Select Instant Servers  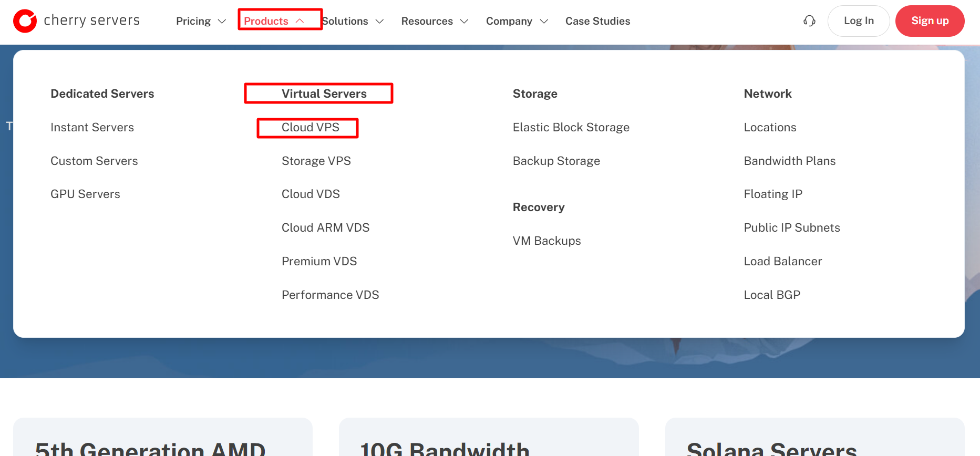coord(92,127)
